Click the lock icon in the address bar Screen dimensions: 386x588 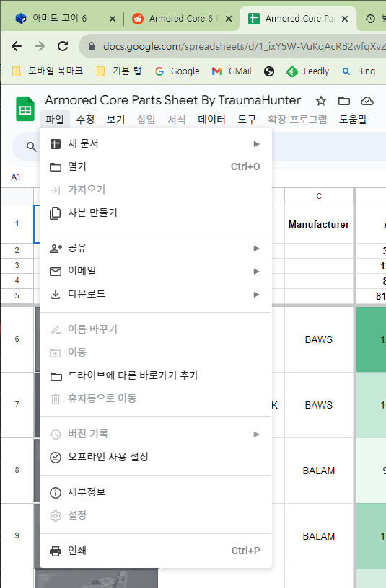coord(91,46)
